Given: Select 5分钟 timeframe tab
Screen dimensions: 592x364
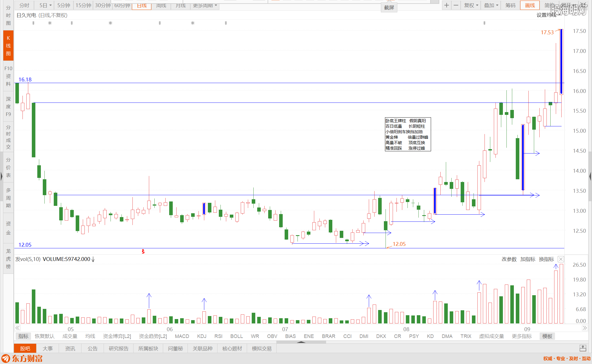Looking at the screenshot, I should click(x=64, y=5).
